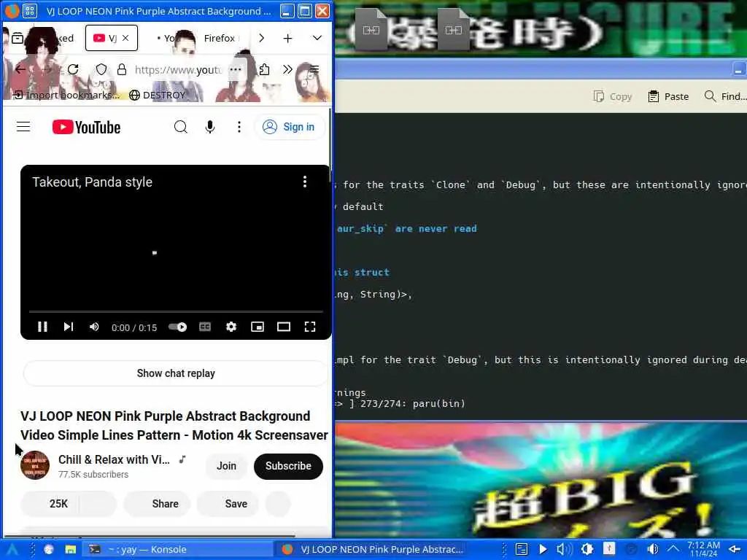The width and height of the screenshot is (747, 560).
Task: Open video overlay more options menu
Action: pyautogui.click(x=305, y=182)
